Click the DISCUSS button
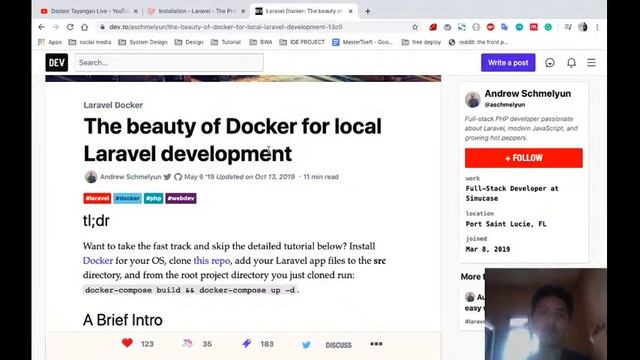The image size is (640, 360). click(x=338, y=345)
